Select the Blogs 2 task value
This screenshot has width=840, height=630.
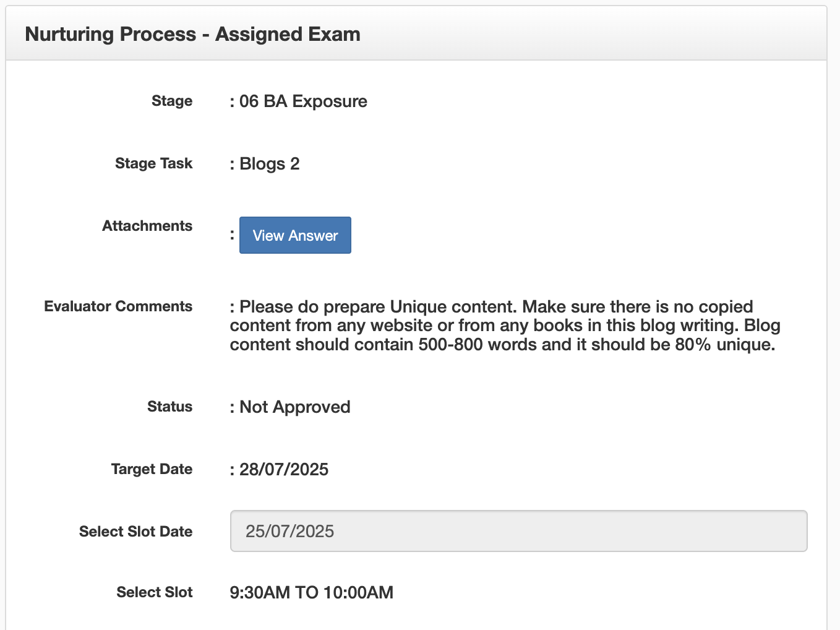click(x=269, y=164)
